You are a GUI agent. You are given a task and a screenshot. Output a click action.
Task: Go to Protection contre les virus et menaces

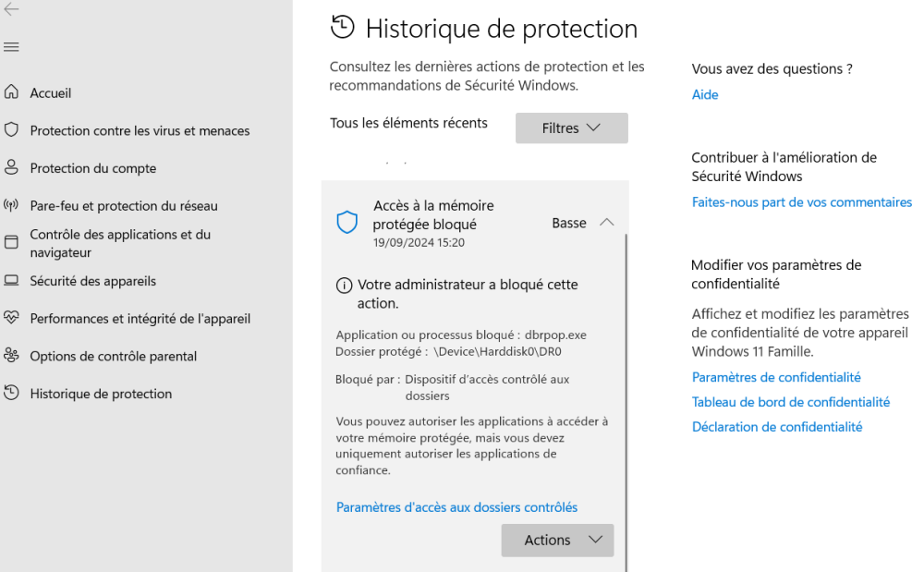tap(140, 131)
